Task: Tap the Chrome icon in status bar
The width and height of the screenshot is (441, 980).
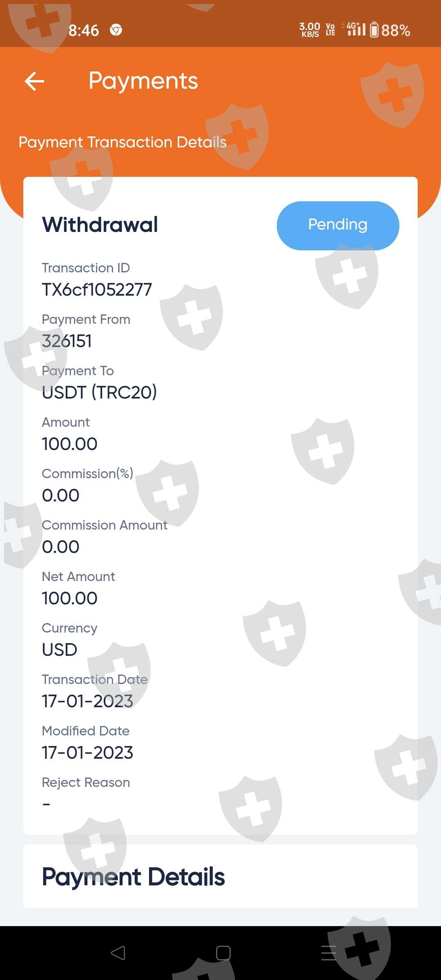Action: (116, 30)
